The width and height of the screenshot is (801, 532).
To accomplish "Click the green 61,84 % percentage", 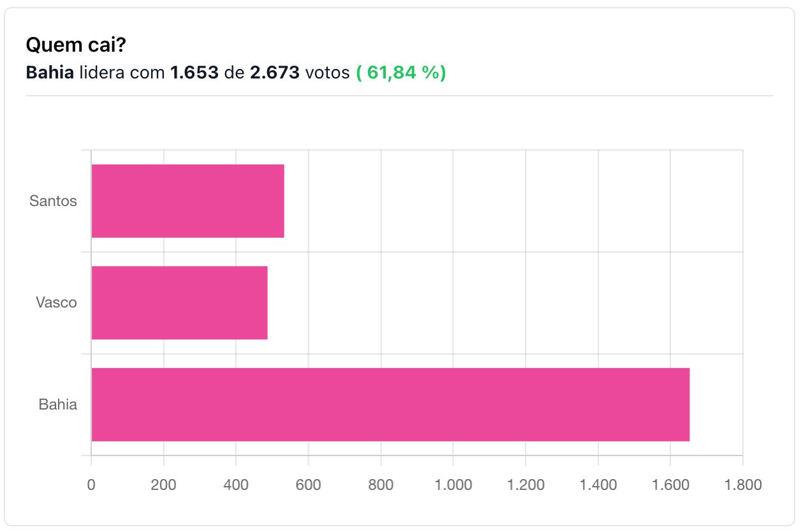I will [400, 73].
